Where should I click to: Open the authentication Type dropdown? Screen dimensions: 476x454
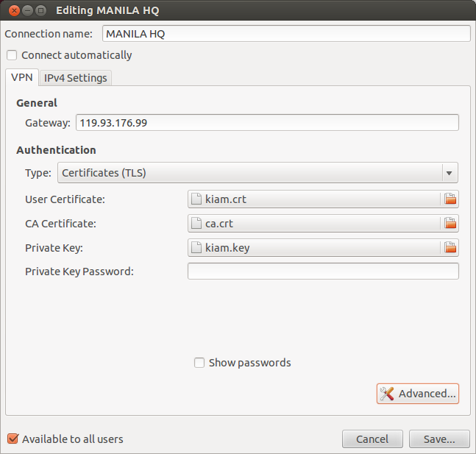[250, 173]
